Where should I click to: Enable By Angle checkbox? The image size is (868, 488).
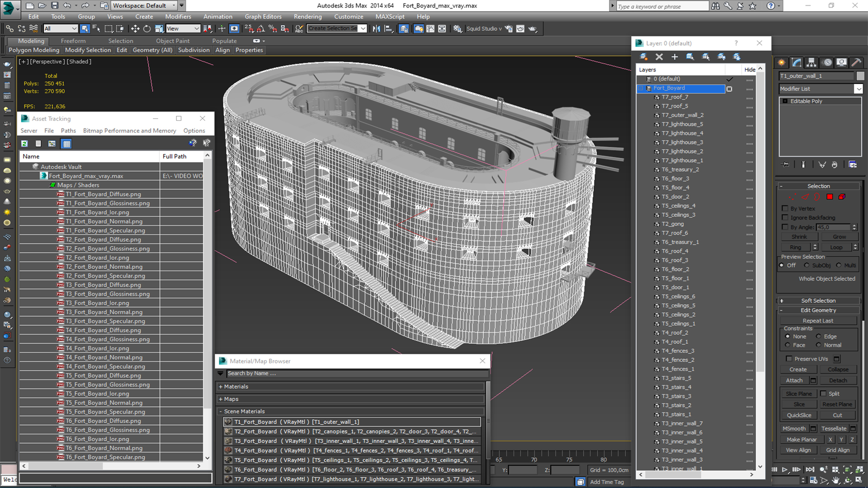[785, 227]
